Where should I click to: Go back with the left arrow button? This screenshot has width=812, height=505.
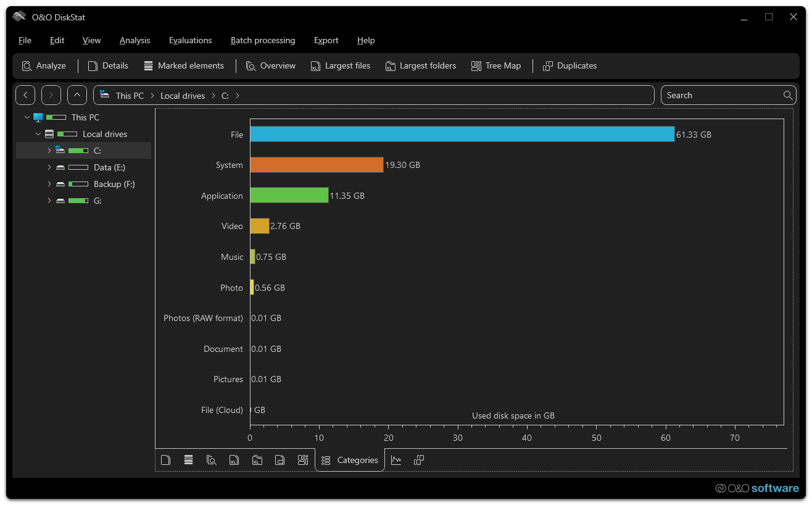point(25,95)
